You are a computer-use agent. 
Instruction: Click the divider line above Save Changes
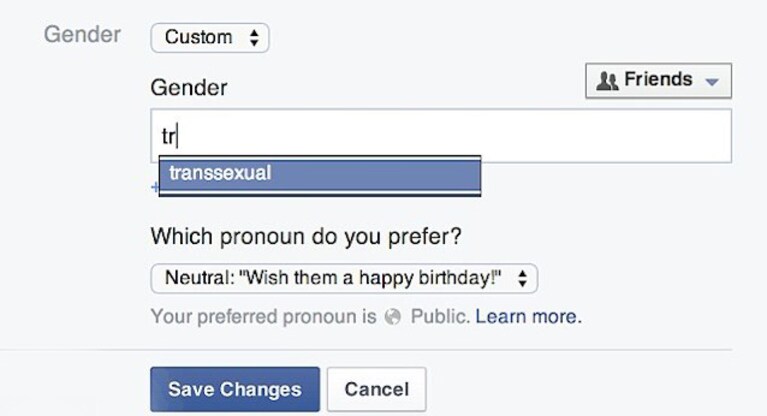tap(366, 350)
